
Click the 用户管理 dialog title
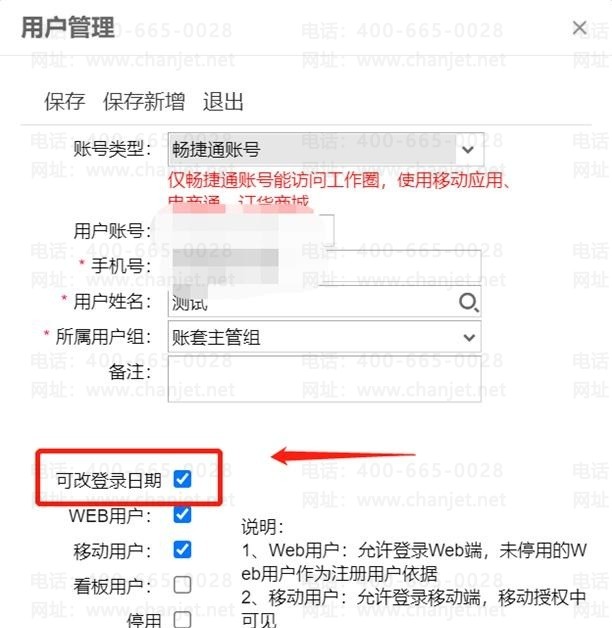click(x=68, y=28)
